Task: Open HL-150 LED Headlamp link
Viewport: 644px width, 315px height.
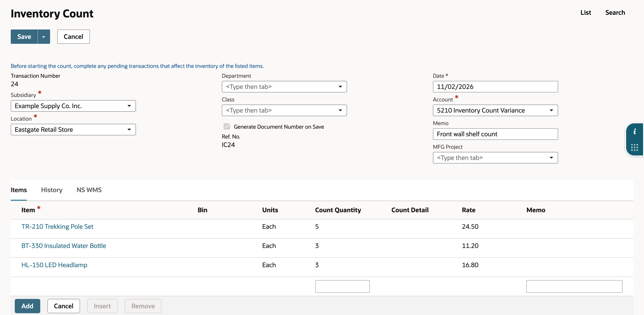Action: click(54, 265)
